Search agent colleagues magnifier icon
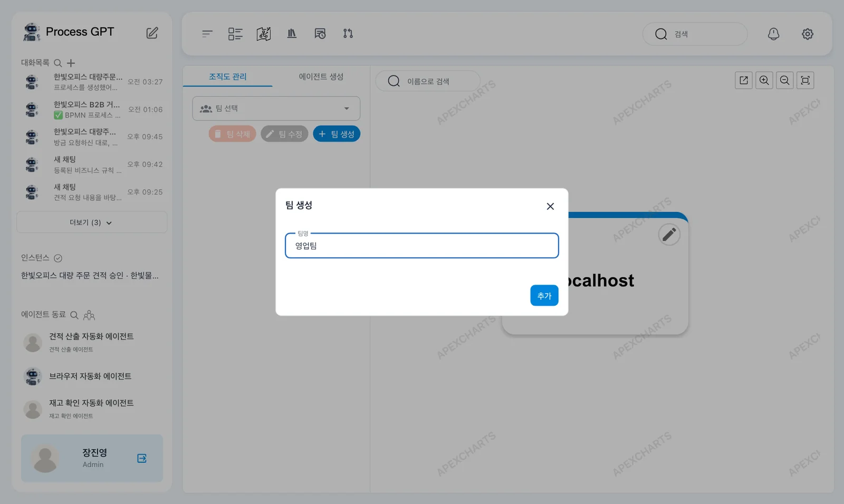 click(74, 315)
